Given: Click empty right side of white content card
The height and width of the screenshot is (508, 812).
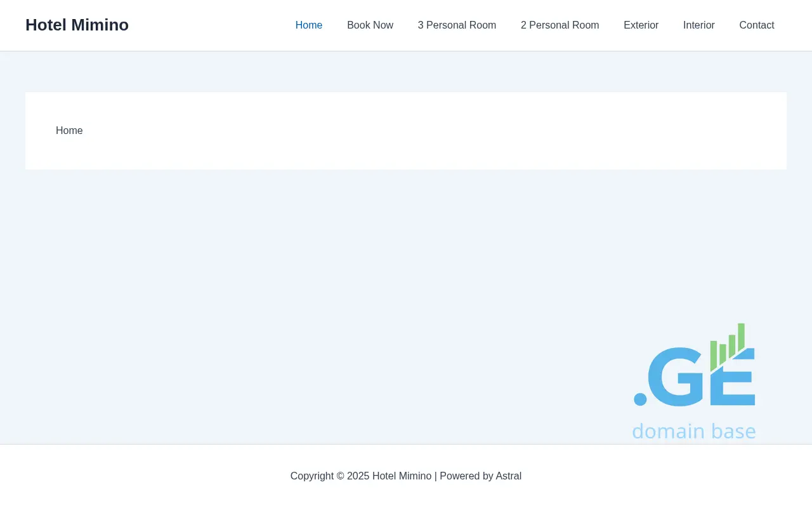Looking at the screenshot, I should [x=571, y=131].
